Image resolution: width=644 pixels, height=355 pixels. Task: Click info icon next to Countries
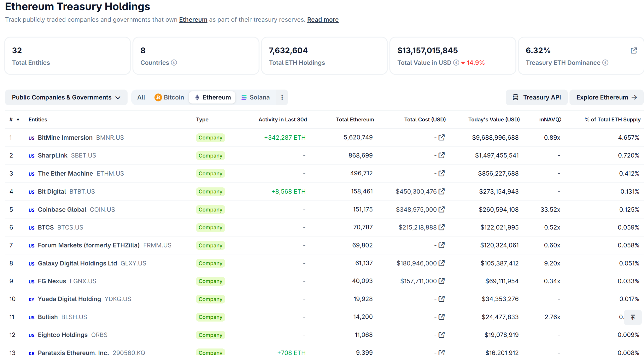pos(174,63)
